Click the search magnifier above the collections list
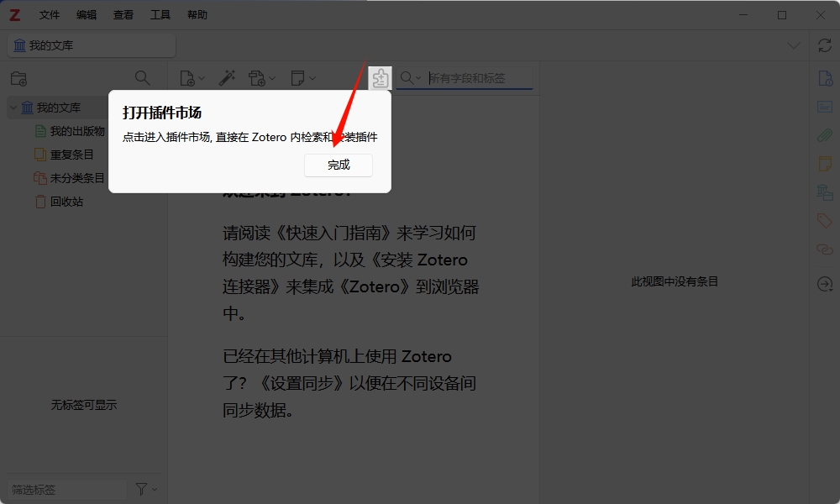Screen dimensions: 840x504 pyautogui.click(x=142, y=77)
